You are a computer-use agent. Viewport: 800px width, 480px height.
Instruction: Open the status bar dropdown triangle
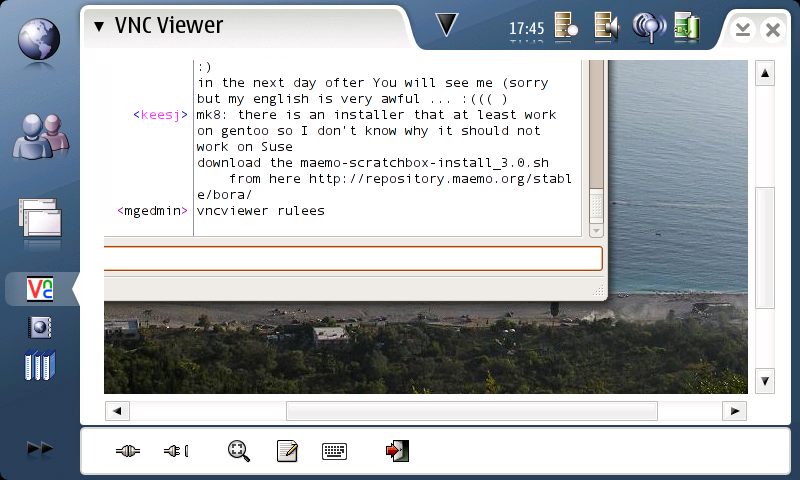(446, 24)
